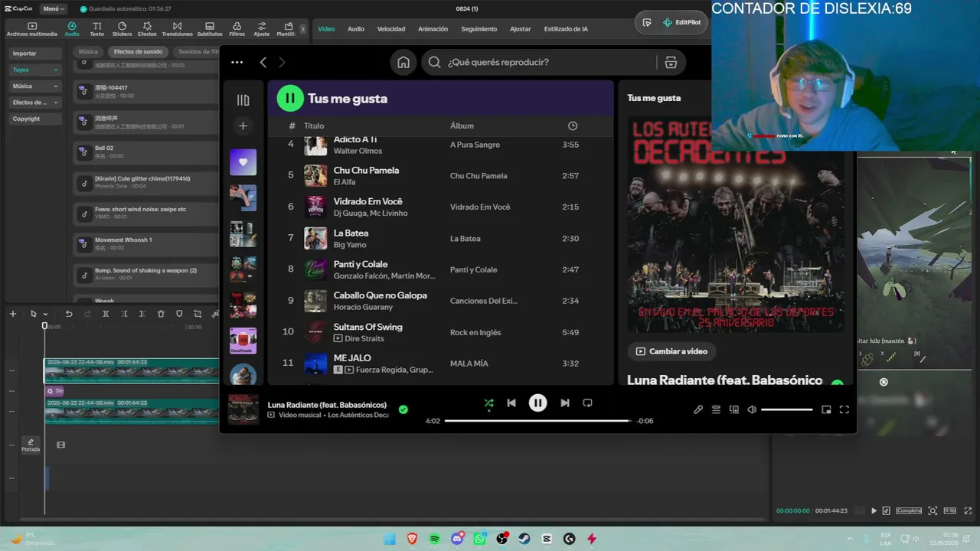Expand the Efectos de sonido sidebar section
Viewport: 980px width, 551px height.
click(x=34, y=103)
